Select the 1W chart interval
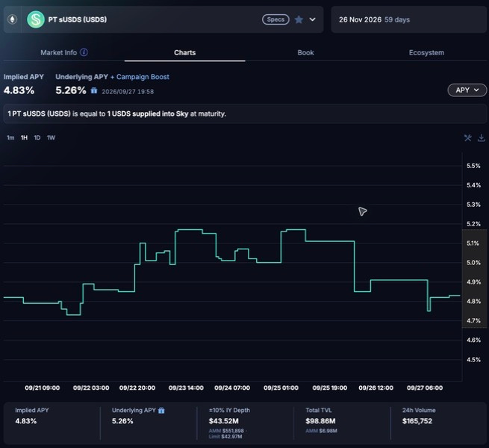The width and height of the screenshot is (489, 448). (x=51, y=137)
